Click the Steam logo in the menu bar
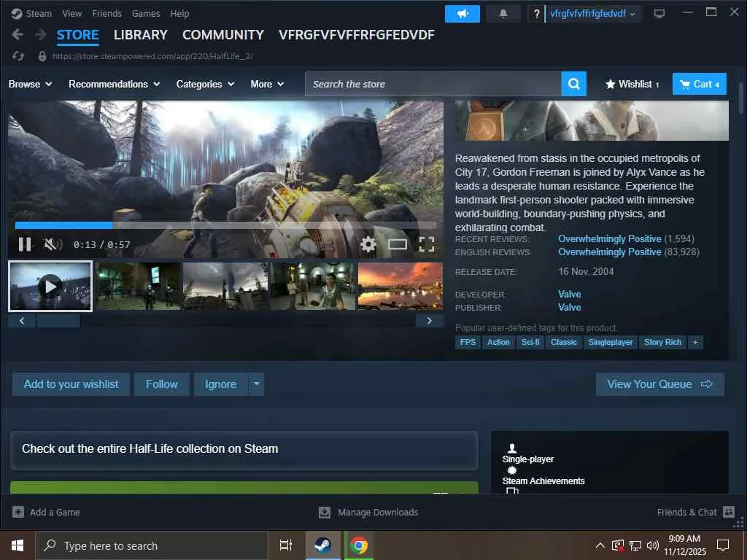 tap(17, 13)
